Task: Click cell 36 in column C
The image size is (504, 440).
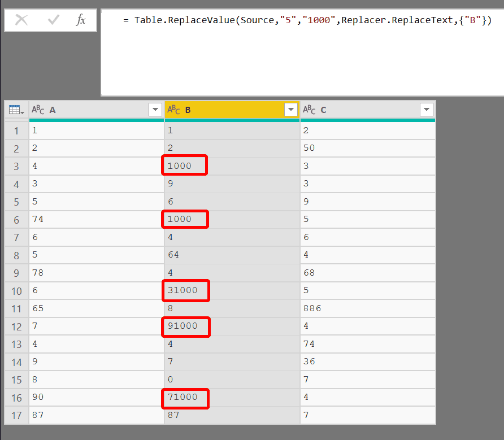Action: point(368,361)
